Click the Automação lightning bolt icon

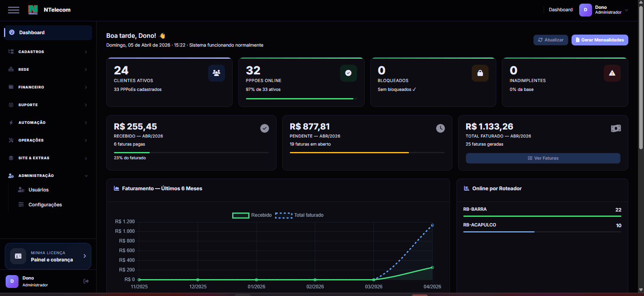pos(11,123)
